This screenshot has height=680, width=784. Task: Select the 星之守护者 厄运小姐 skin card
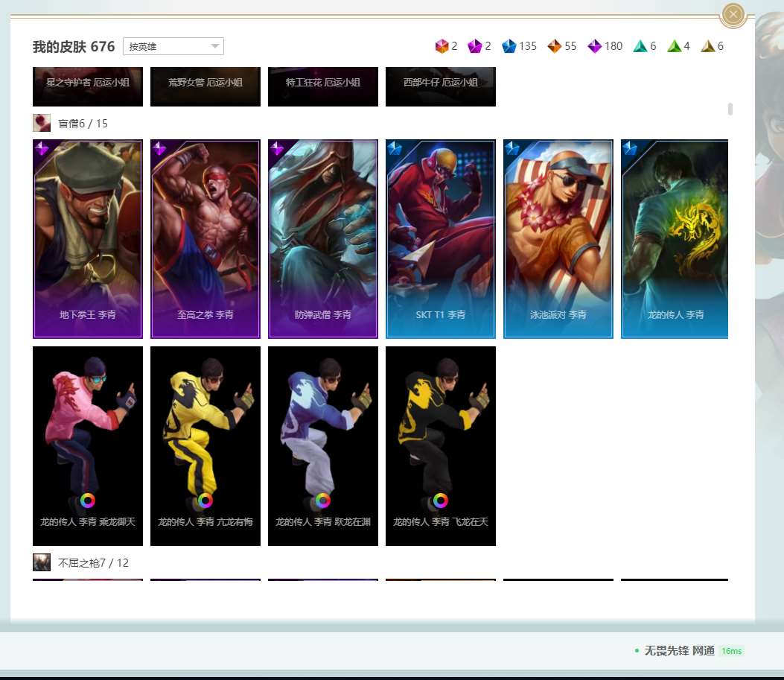tap(88, 86)
